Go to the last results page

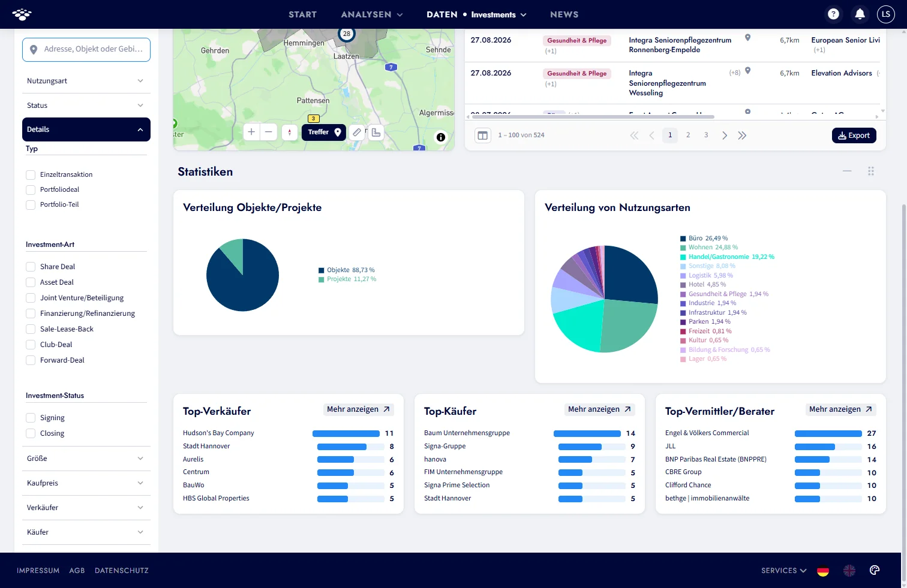[x=742, y=135]
